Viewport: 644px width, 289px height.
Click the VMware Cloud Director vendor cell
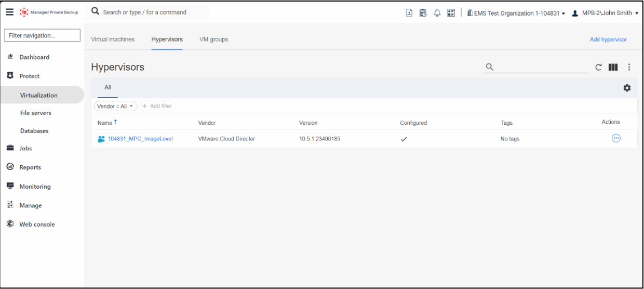coord(226,139)
